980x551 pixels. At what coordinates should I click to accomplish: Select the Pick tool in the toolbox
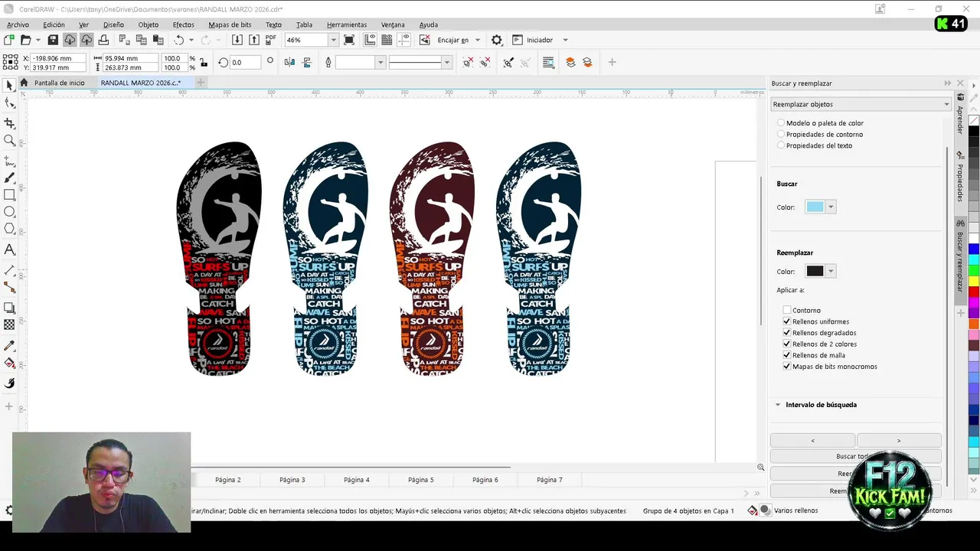pyautogui.click(x=9, y=86)
